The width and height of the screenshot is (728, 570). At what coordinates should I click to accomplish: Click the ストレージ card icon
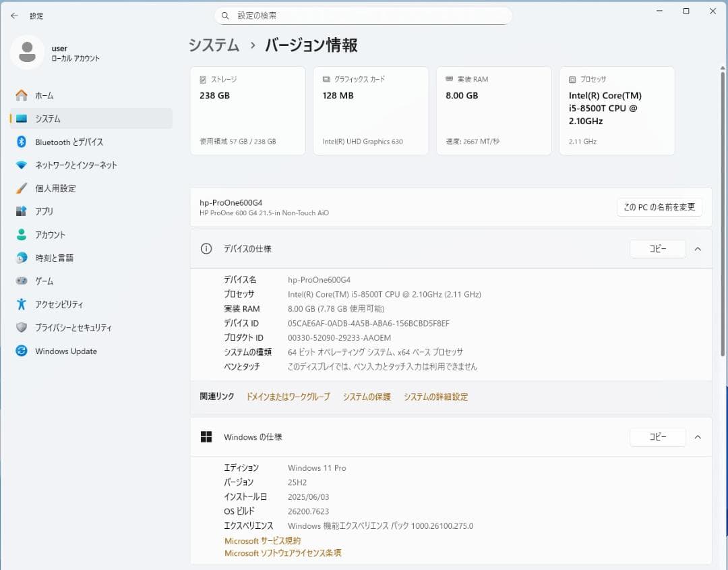tap(203, 80)
